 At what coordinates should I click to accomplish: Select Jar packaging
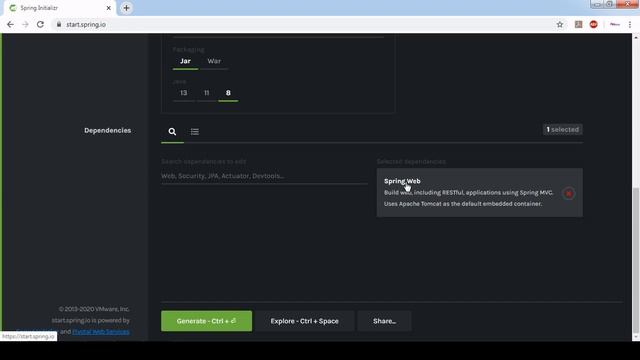(185, 61)
